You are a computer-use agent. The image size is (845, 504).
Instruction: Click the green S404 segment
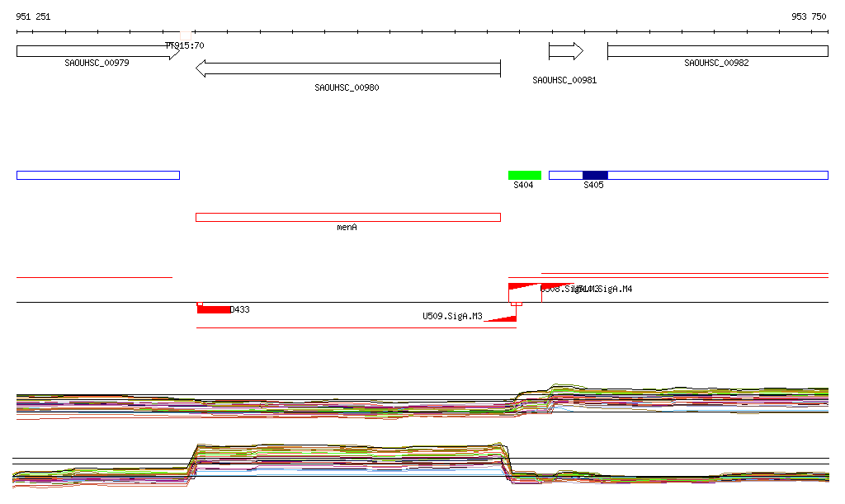[525, 175]
